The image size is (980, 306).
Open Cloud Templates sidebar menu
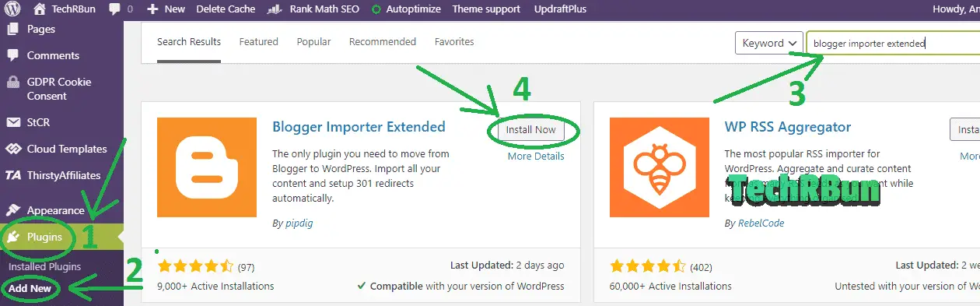pyautogui.click(x=61, y=149)
